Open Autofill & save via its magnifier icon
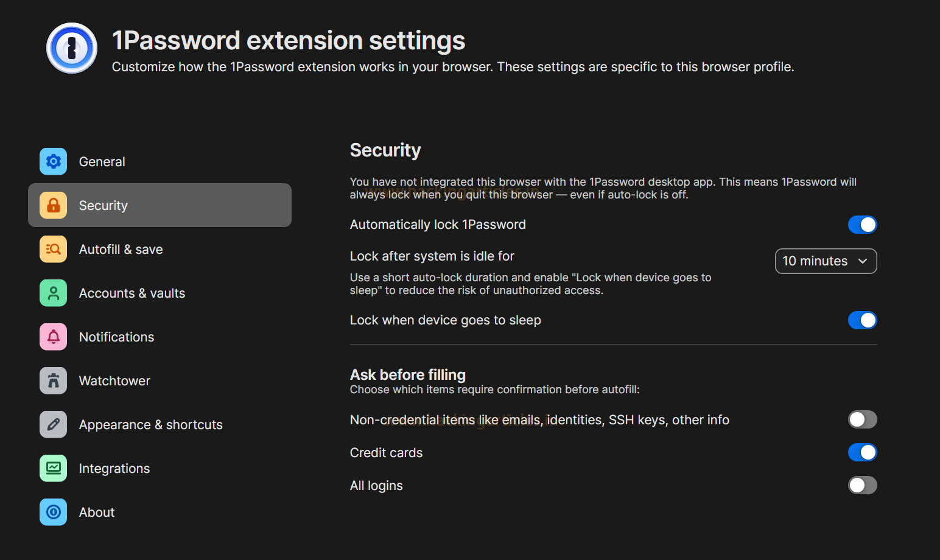Screen dimensions: 940x560 [54, 249]
